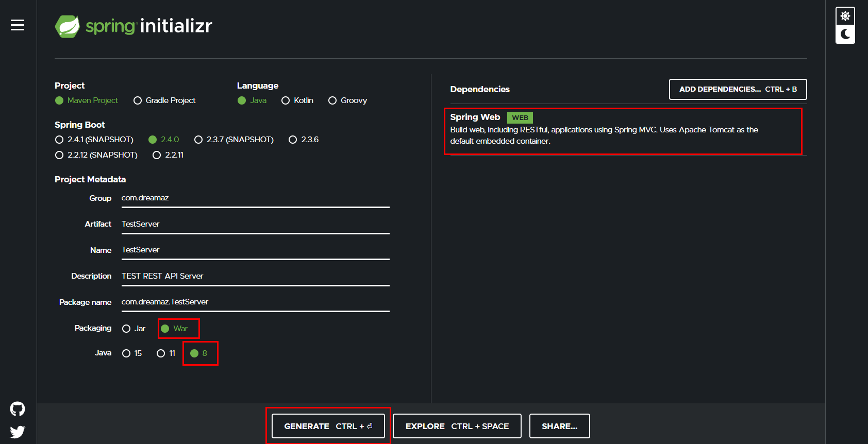This screenshot has height=444, width=868.
Task: Click the Dependencies heading
Action: [x=480, y=89]
